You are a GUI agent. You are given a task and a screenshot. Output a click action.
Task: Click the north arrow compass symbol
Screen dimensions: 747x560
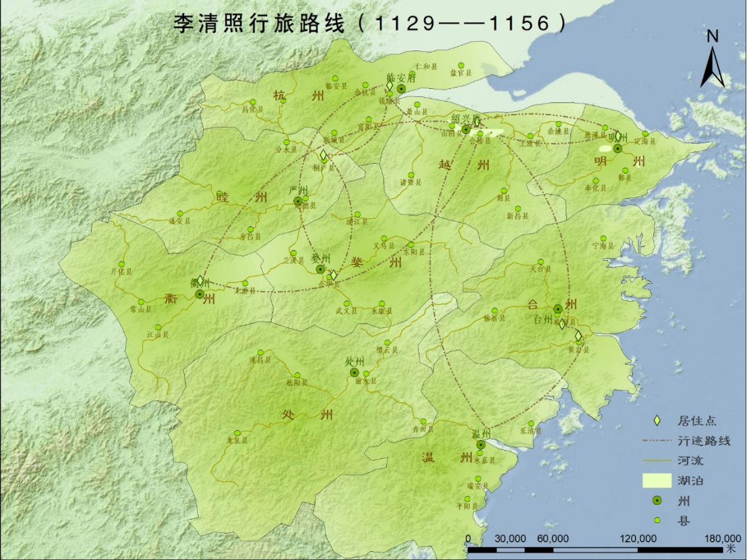713,61
